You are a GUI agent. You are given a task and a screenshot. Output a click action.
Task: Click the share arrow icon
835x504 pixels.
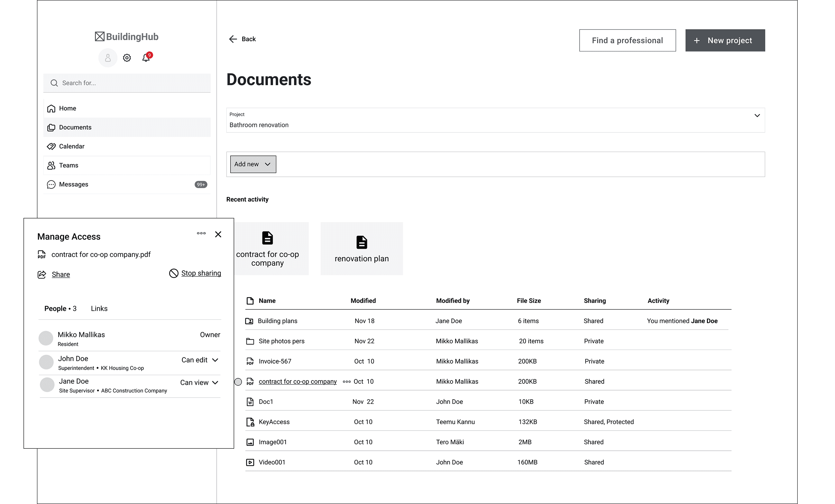coord(42,275)
